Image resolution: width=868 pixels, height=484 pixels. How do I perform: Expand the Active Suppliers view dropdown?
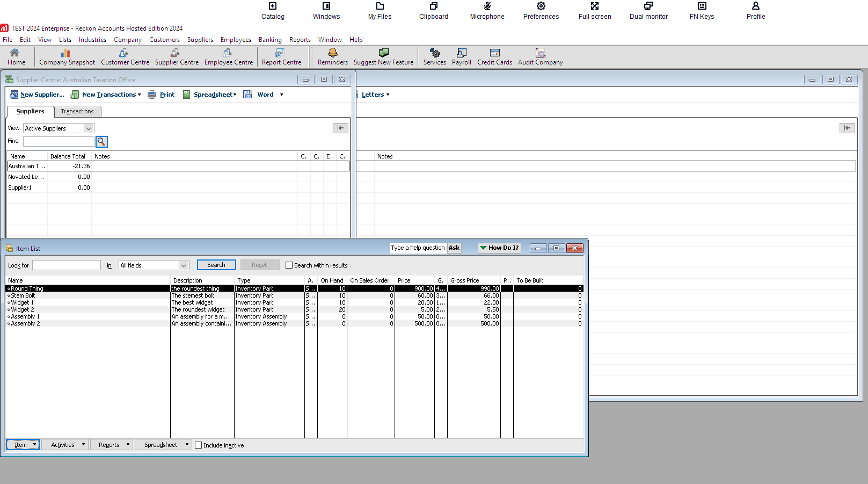click(x=89, y=128)
